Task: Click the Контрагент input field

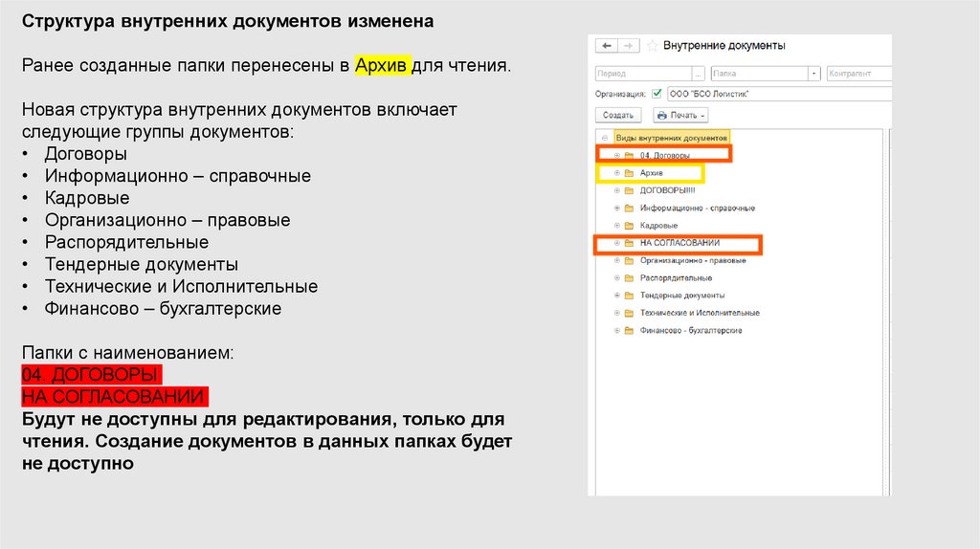Action: point(858,74)
